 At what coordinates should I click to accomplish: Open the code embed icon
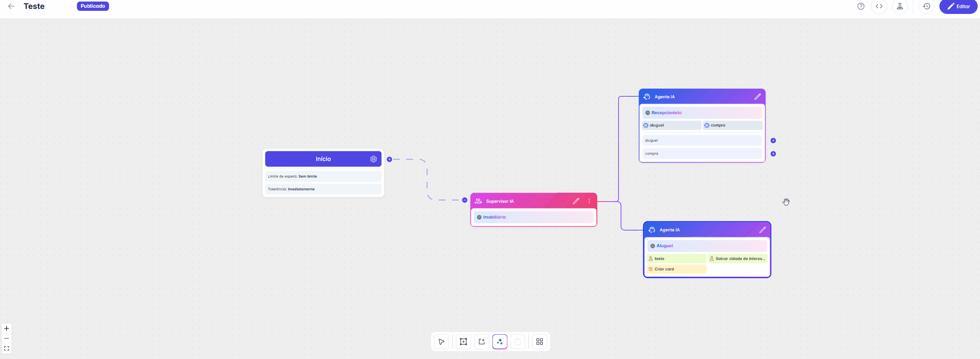tap(879, 7)
